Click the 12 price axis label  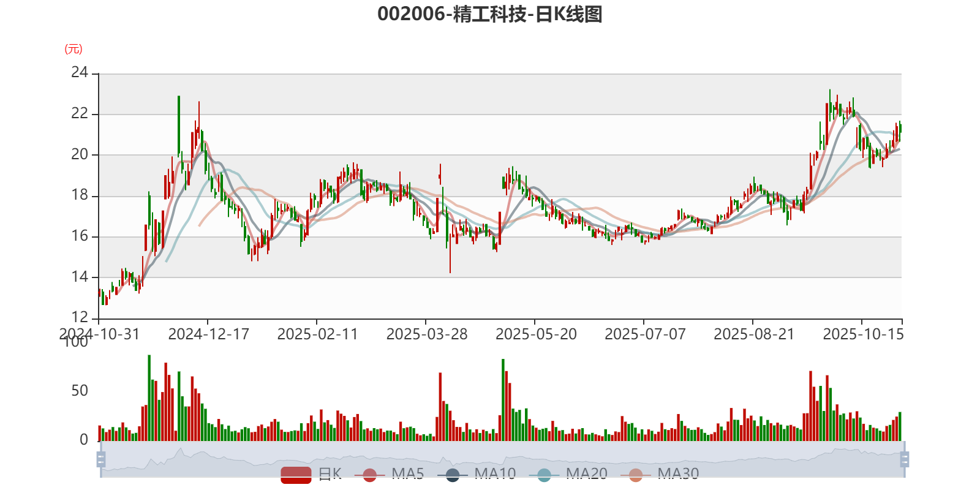[x=80, y=317]
